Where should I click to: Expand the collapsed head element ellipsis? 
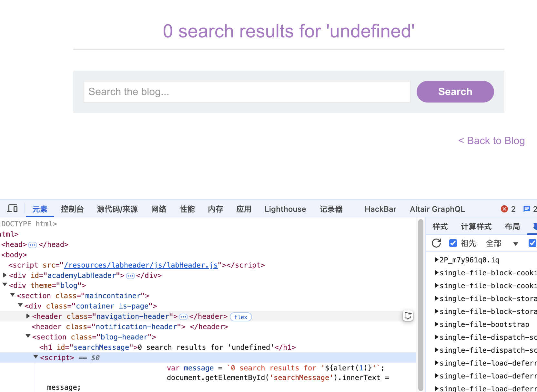[x=33, y=245]
